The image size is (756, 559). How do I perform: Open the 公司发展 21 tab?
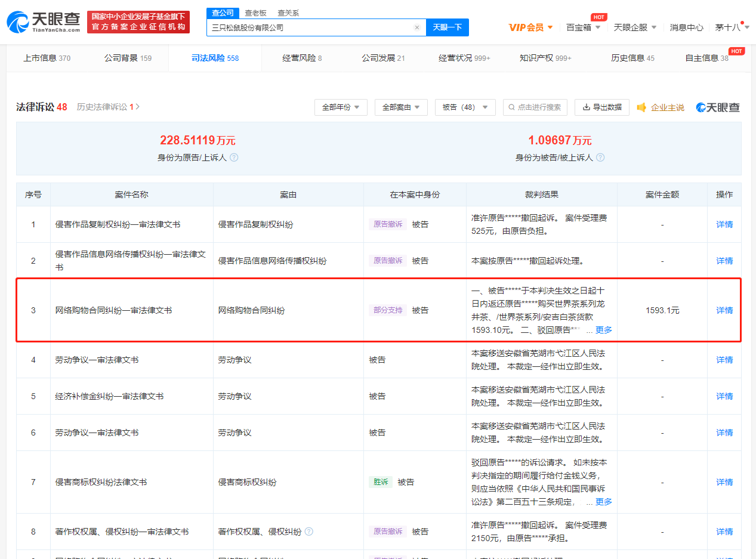point(383,58)
